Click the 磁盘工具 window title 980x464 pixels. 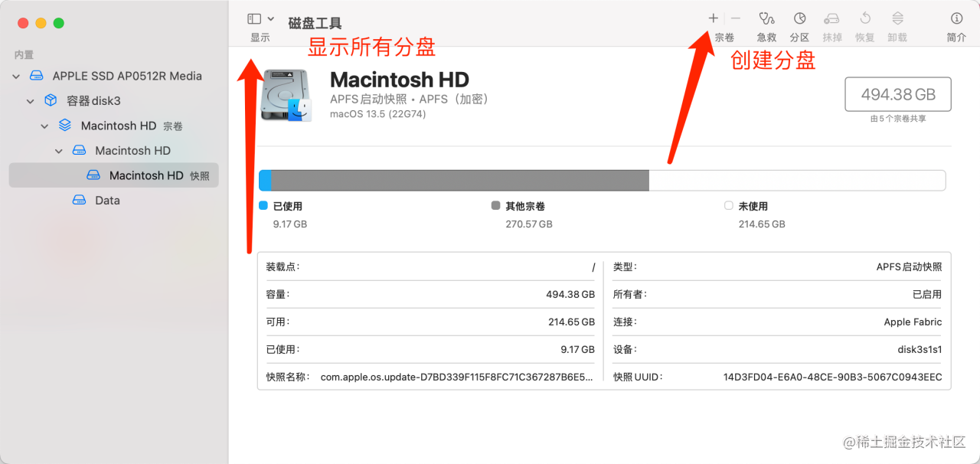pos(315,23)
